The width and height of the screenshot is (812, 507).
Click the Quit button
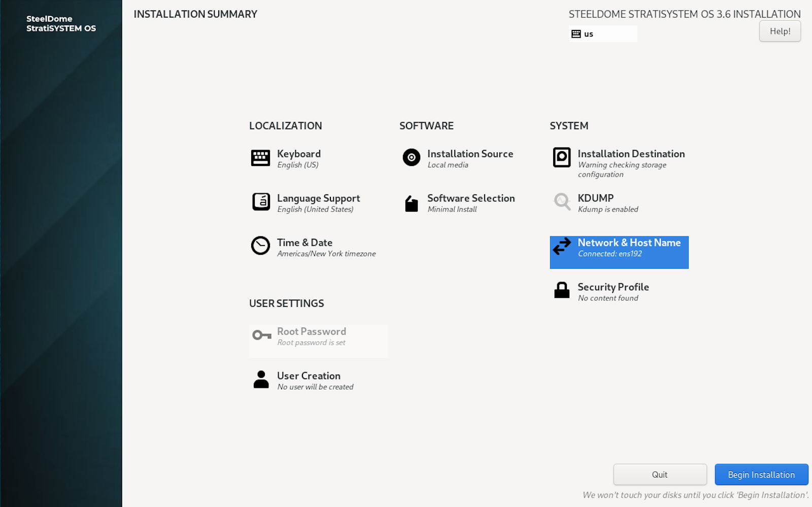click(x=659, y=475)
